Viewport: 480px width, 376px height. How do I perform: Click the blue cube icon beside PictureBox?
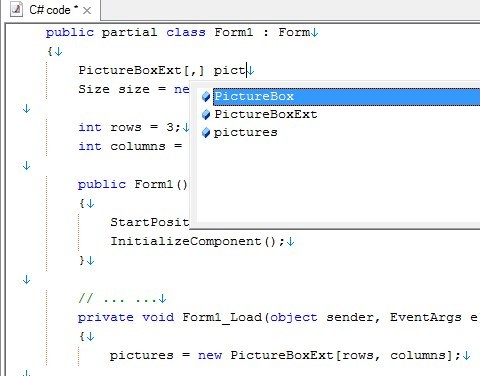coord(206,97)
